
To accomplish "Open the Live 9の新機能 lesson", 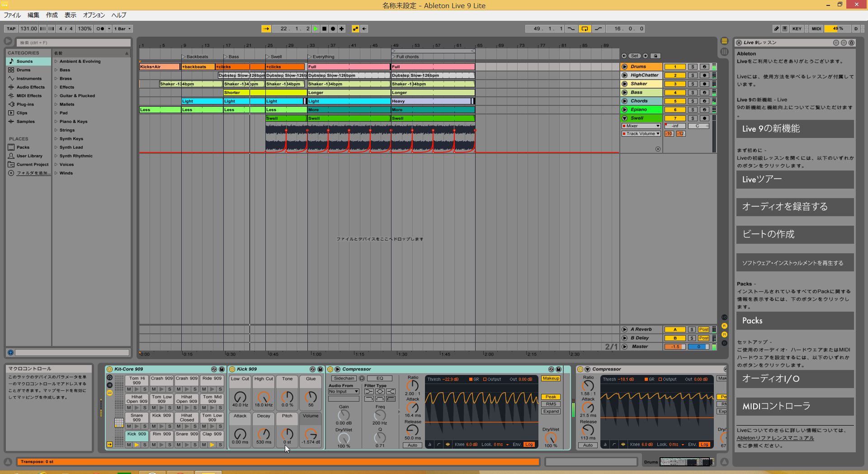I will (x=795, y=129).
